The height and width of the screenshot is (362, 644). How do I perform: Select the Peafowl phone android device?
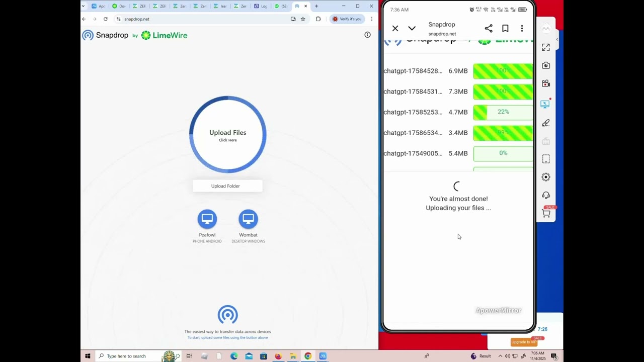(x=207, y=227)
